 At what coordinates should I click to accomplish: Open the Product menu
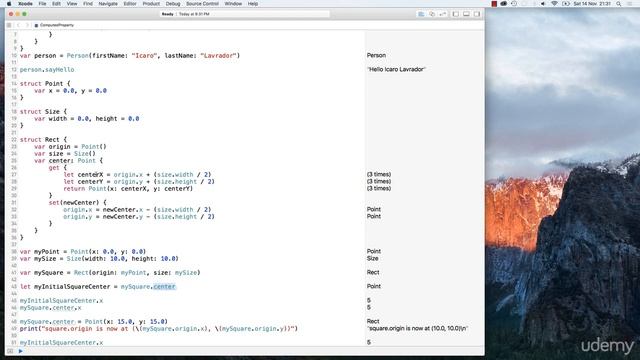click(x=151, y=4)
